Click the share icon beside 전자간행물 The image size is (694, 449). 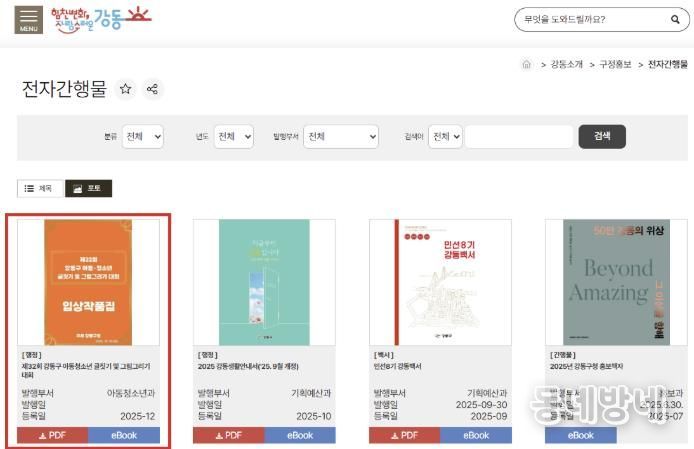(153, 89)
